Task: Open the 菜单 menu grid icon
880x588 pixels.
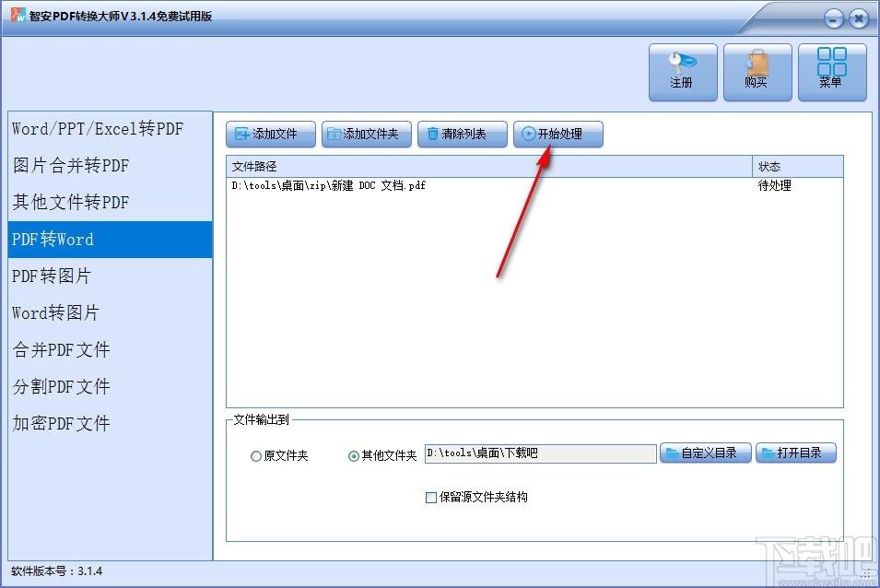Action: 832,73
